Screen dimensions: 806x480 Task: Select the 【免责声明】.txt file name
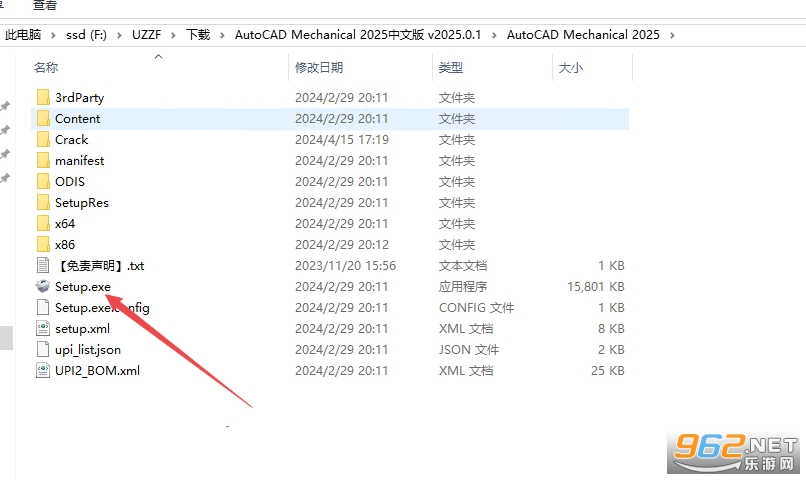(x=100, y=266)
